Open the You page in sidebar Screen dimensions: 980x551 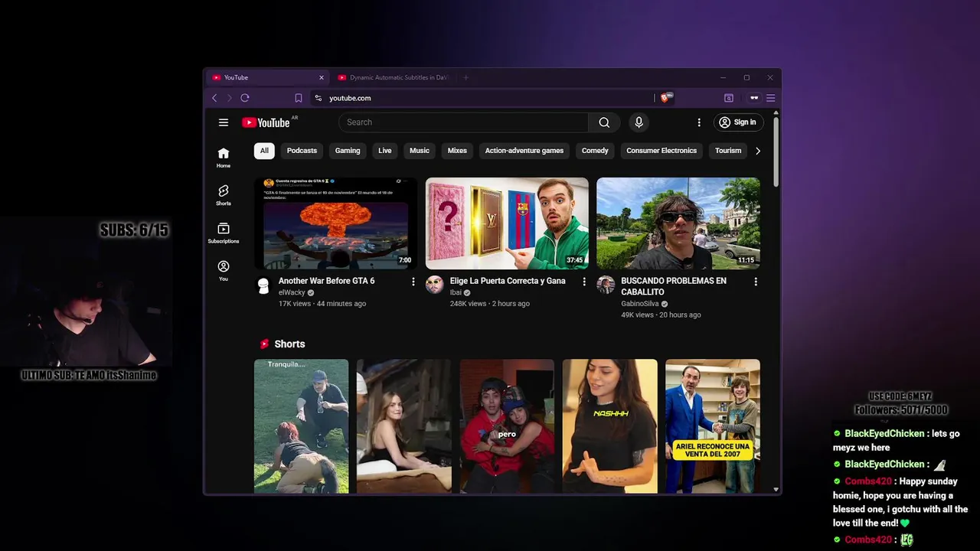(x=224, y=271)
